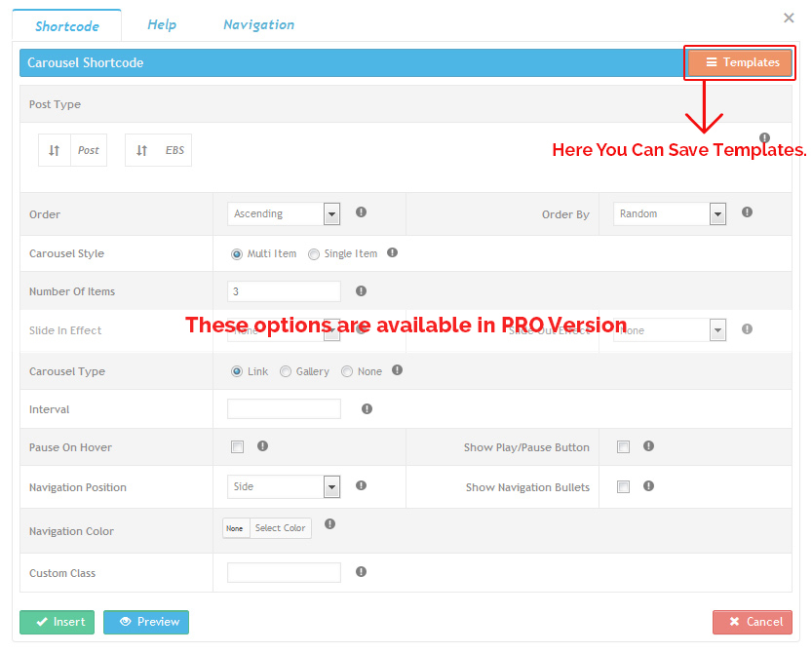Expand the Order By dropdown showing Random

[670, 214]
